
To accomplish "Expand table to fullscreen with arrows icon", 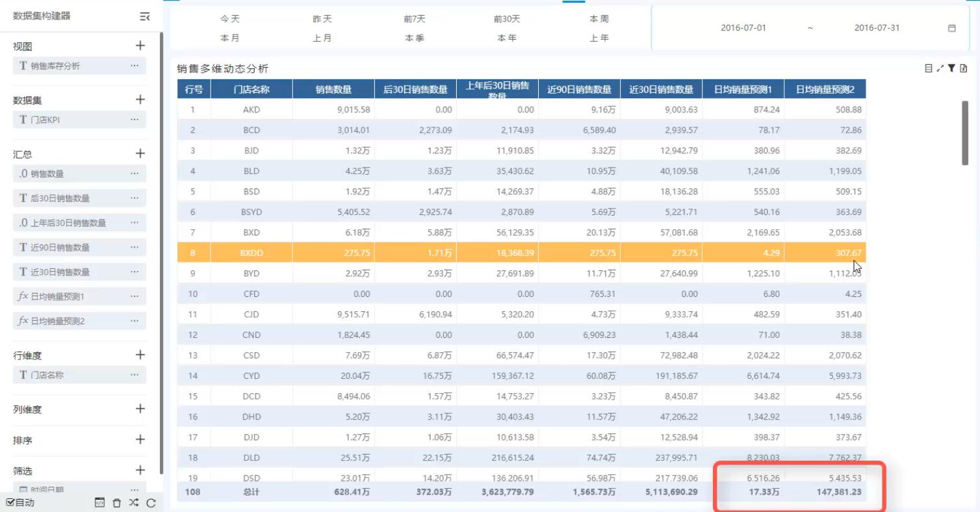I will click(x=940, y=68).
